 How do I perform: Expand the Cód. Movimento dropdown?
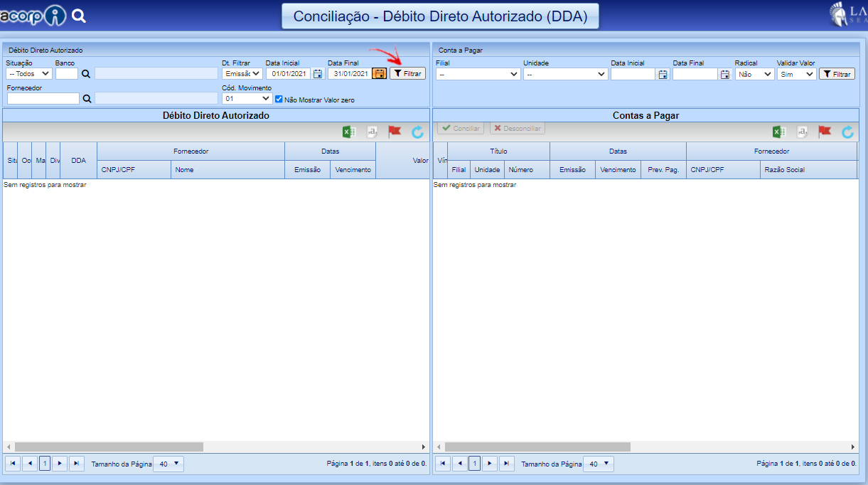[x=247, y=99]
